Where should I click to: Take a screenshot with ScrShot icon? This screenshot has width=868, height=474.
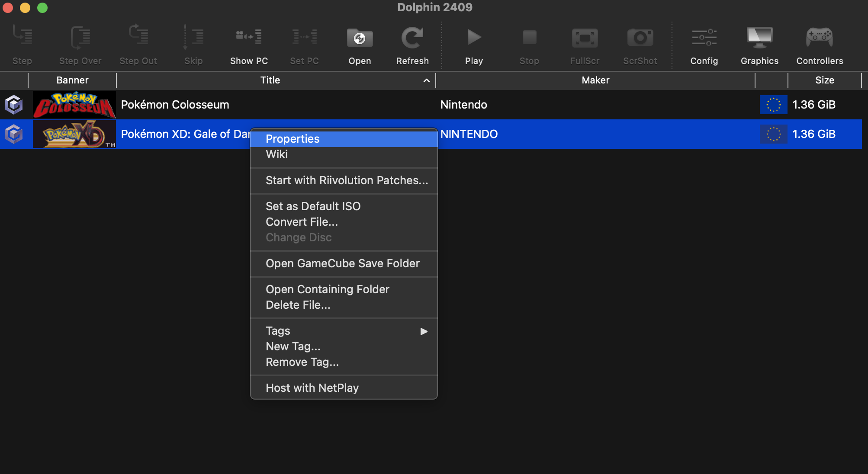[x=640, y=38]
